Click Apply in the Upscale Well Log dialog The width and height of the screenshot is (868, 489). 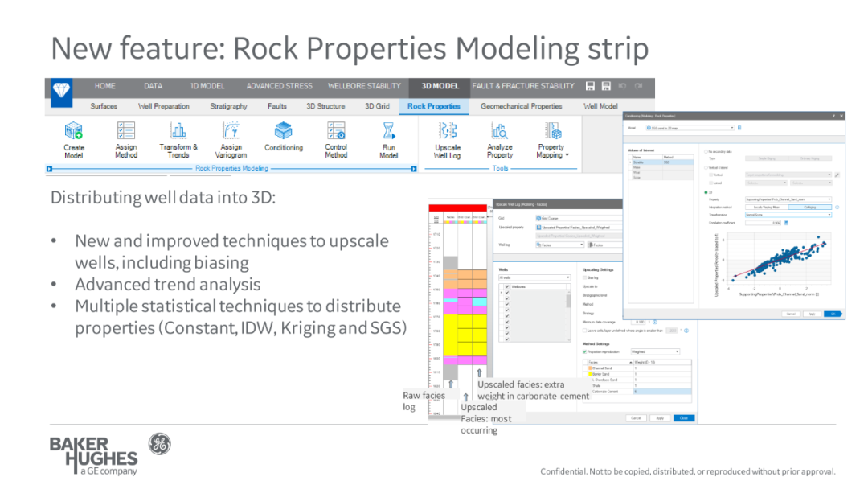coord(660,418)
